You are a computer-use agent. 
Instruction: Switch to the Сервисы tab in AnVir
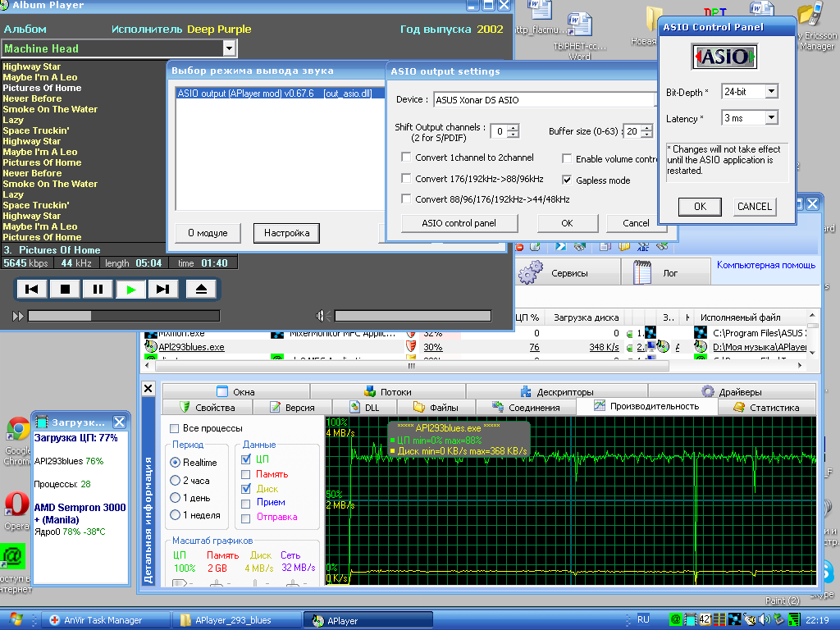tap(568, 272)
